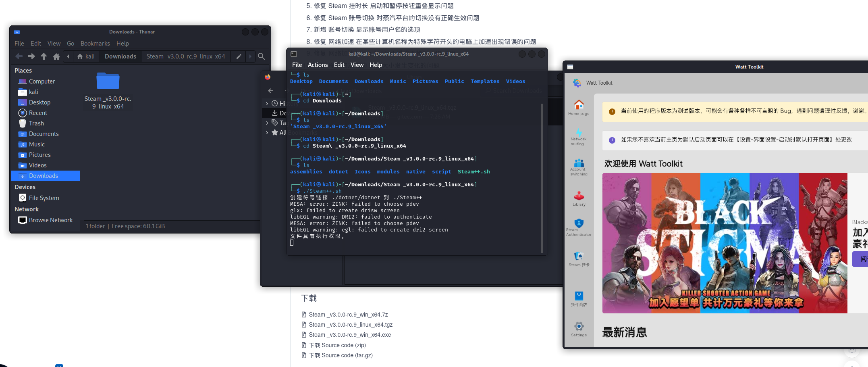868x367 pixels.
Task: Click Steam++.sh in terminal listing
Action: pyautogui.click(x=473, y=172)
